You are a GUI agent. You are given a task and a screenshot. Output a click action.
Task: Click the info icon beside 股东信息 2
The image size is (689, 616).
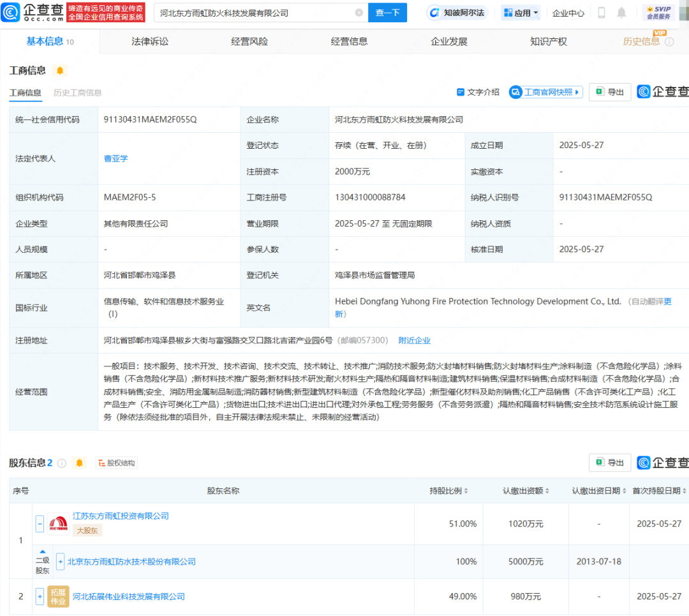pyautogui.click(x=62, y=463)
